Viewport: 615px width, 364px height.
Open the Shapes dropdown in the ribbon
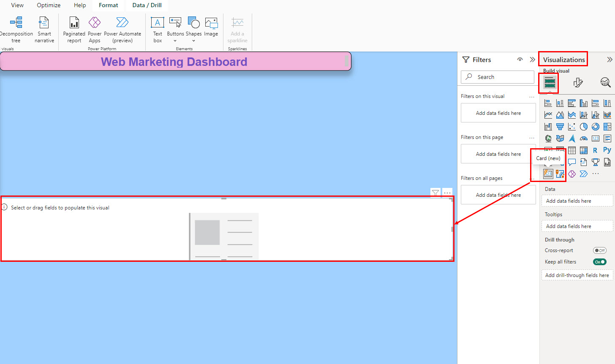[x=194, y=30]
